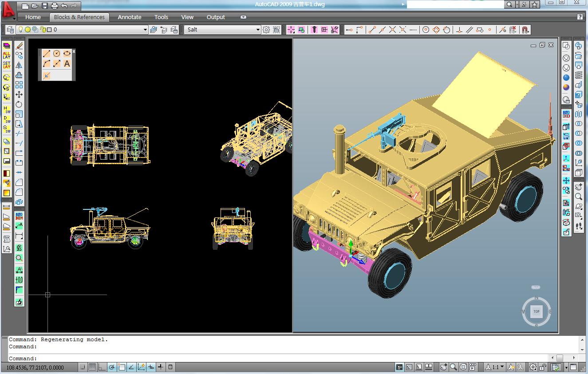The height and width of the screenshot is (374, 588).
Task: Toggle Dynamic UCS in status bar
Action: point(141,367)
